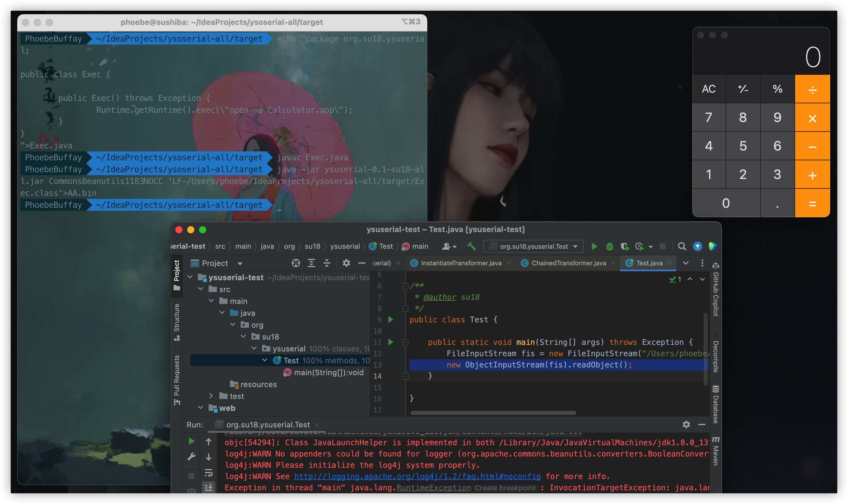Click the green Run button in toolbar
The image size is (848, 504).
(x=594, y=247)
